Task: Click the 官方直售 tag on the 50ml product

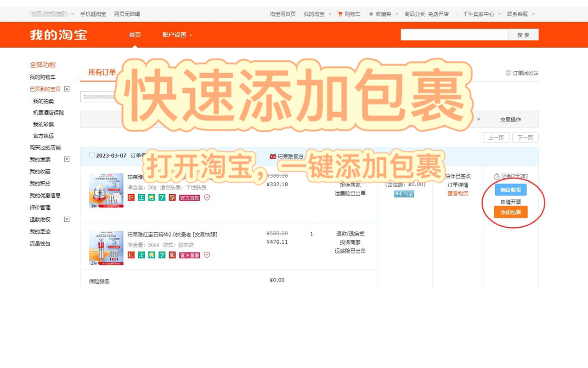Action: click(190, 255)
